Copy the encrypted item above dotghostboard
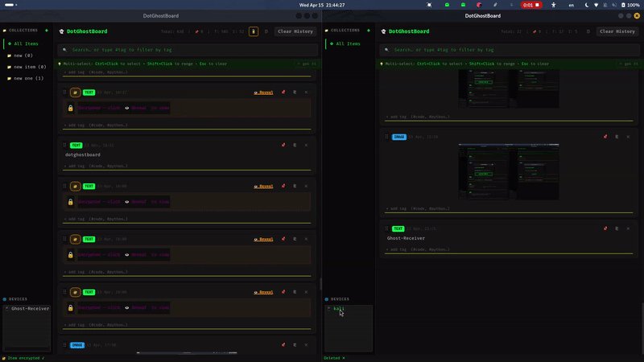 pos(295,93)
